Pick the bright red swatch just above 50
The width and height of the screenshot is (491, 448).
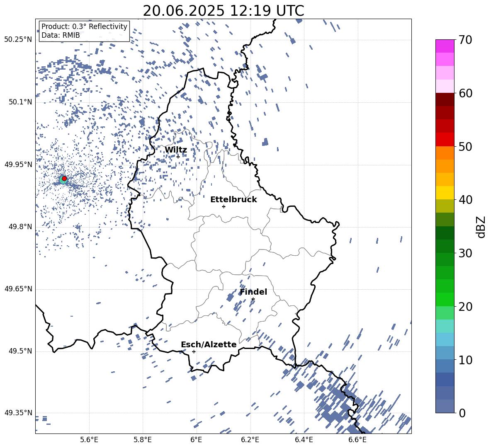445,140
